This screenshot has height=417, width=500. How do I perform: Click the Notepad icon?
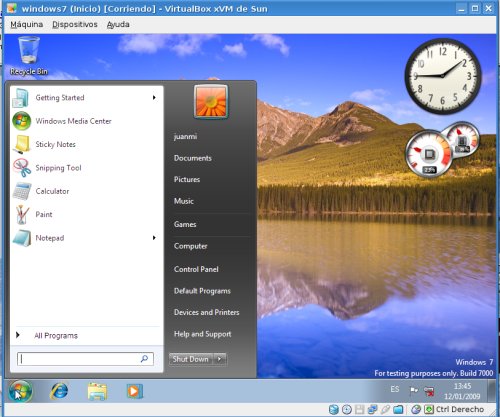(x=22, y=238)
